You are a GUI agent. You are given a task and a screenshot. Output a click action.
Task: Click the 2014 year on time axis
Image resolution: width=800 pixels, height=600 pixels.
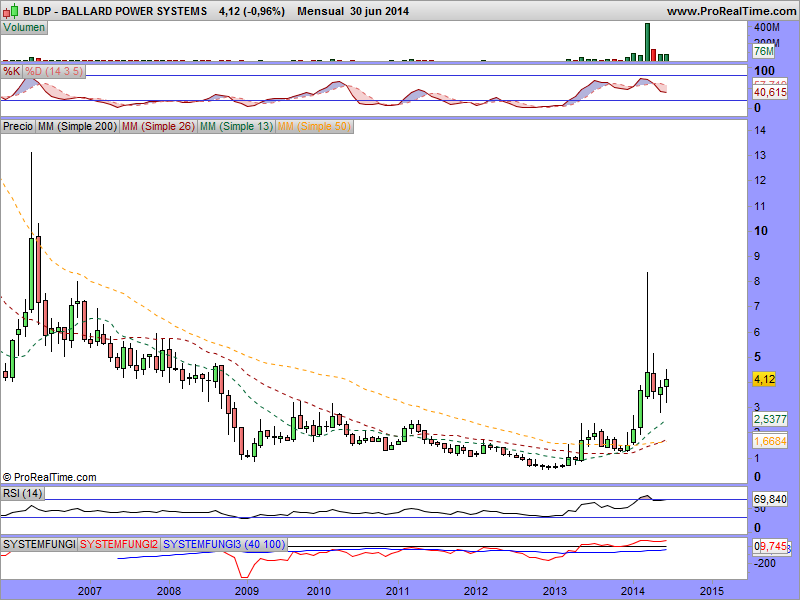(633, 591)
